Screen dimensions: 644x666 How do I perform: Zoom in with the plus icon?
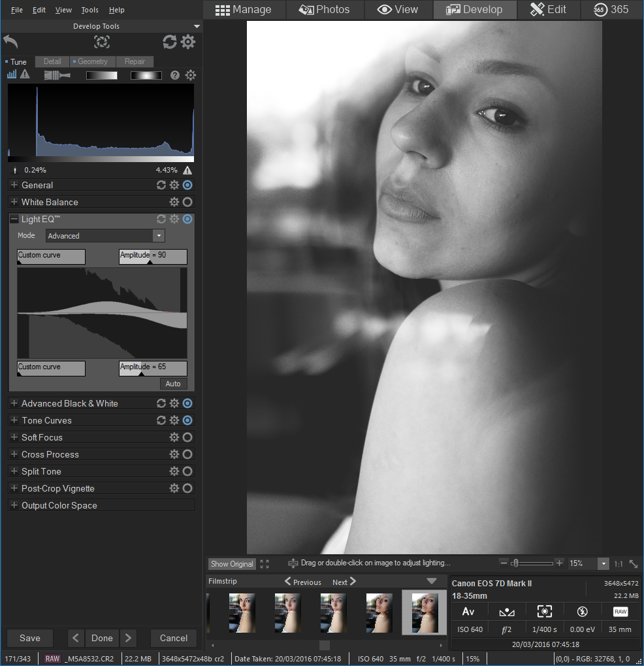point(560,563)
